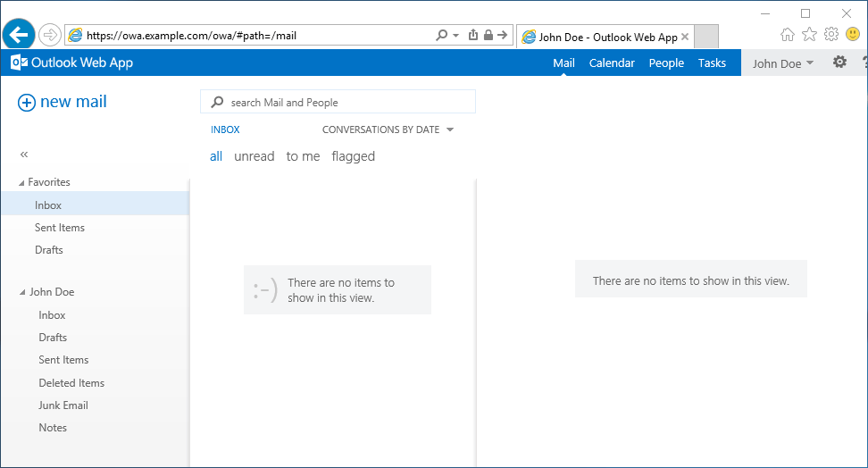Click the search magnifier in mail search
Viewport: 868px width, 468px height.
coord(218,102)
